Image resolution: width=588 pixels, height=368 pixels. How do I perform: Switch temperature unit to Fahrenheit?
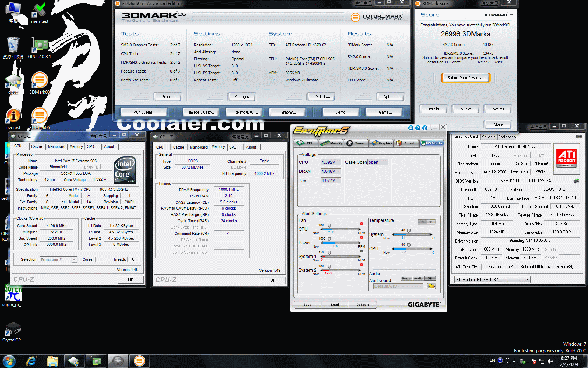(431, 222)
